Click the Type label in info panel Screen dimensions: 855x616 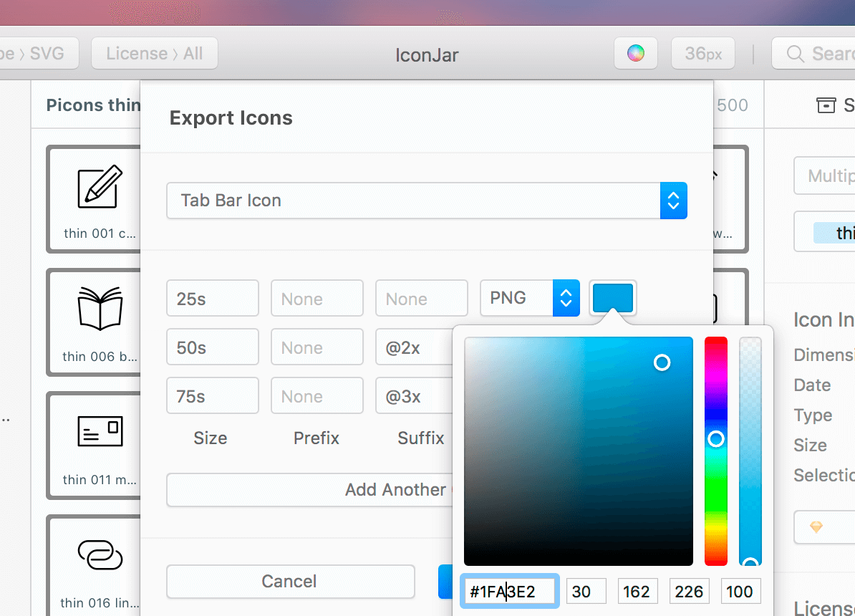pos(813,415)
